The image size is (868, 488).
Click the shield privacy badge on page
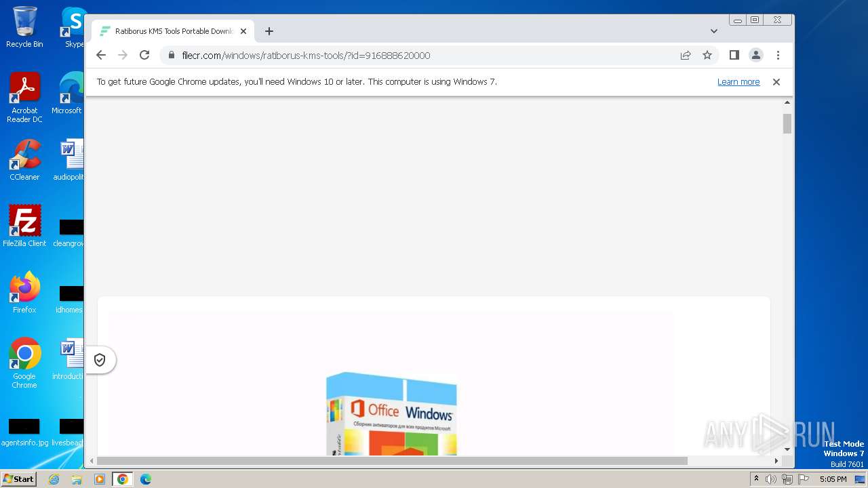(x=100, y=360)
